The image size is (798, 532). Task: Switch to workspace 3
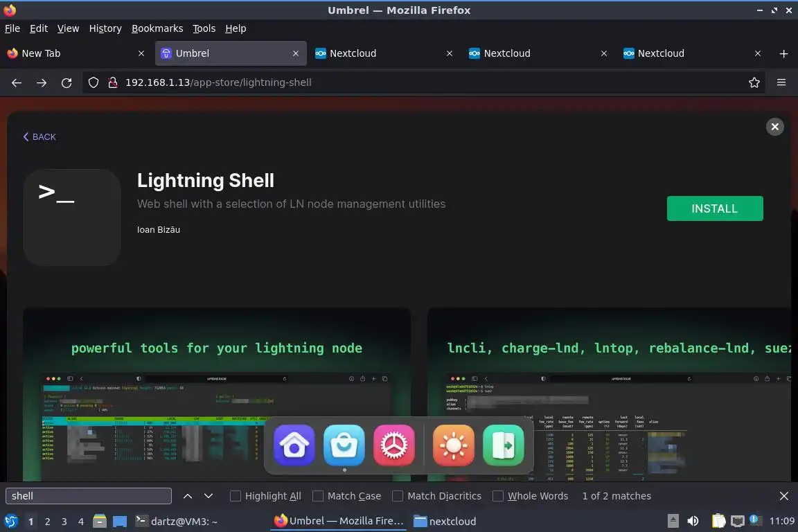[x=64, y=522]
